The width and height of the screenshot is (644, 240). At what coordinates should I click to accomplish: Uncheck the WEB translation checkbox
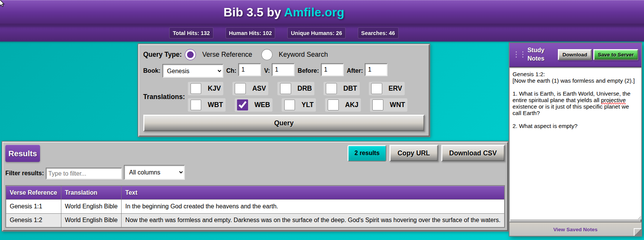tap(242, 105)
